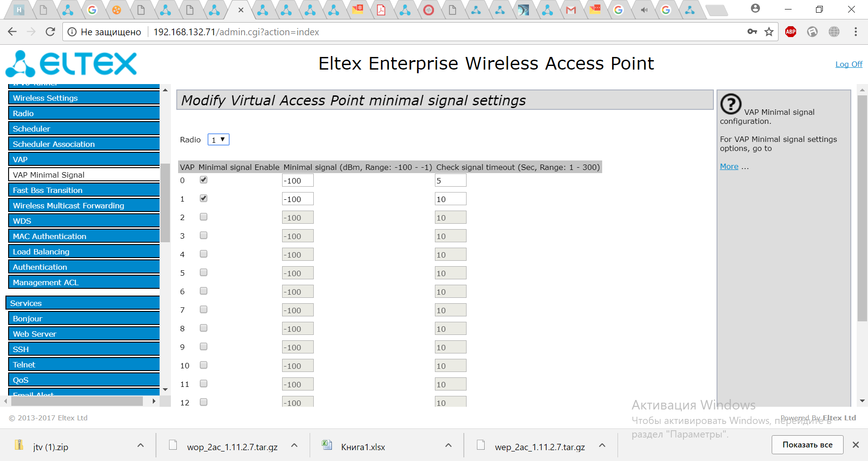Screen dimensions: 868x461
Task: Open the Chrome three-dot menu
Action: click(x=856, y=32)
